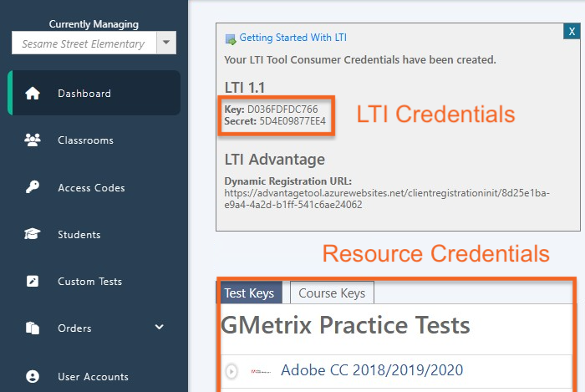The height and width of the screenshot is (392, 585).
Task: Click the Access Codes key icon
Action: click(33, 187)
